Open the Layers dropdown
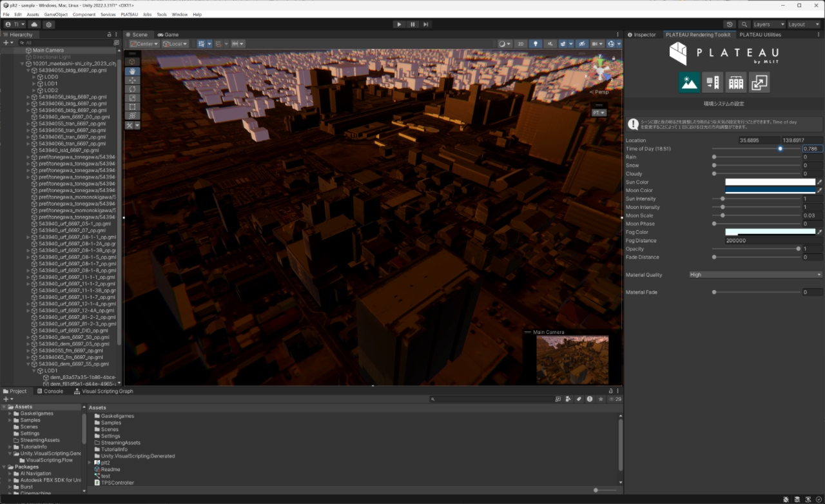 768,24
